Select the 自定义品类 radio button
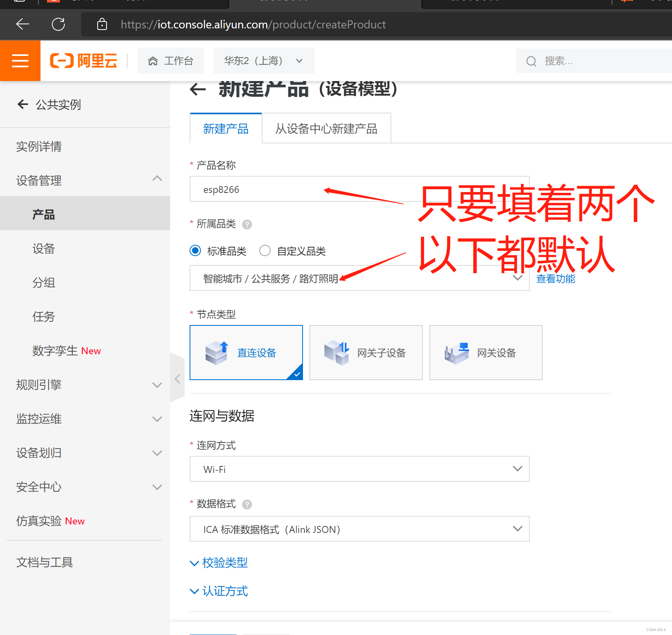This screenshot has height=635, width=672. point(265,250)
